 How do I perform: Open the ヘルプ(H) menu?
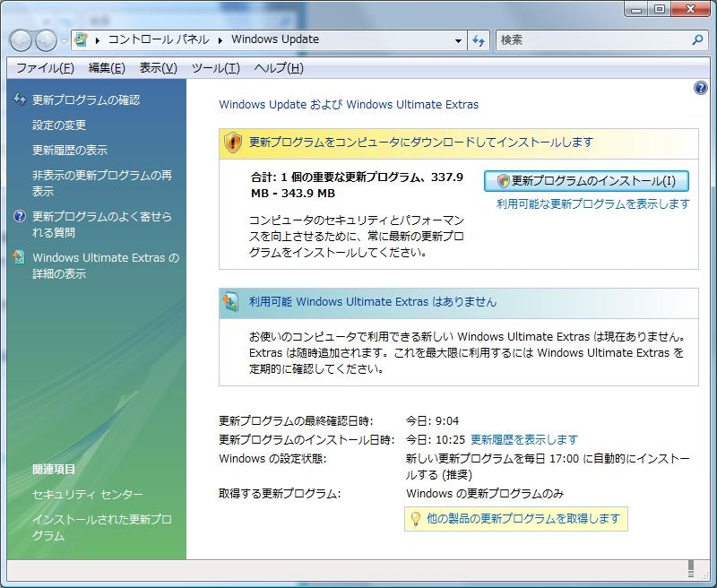(279, 68)
